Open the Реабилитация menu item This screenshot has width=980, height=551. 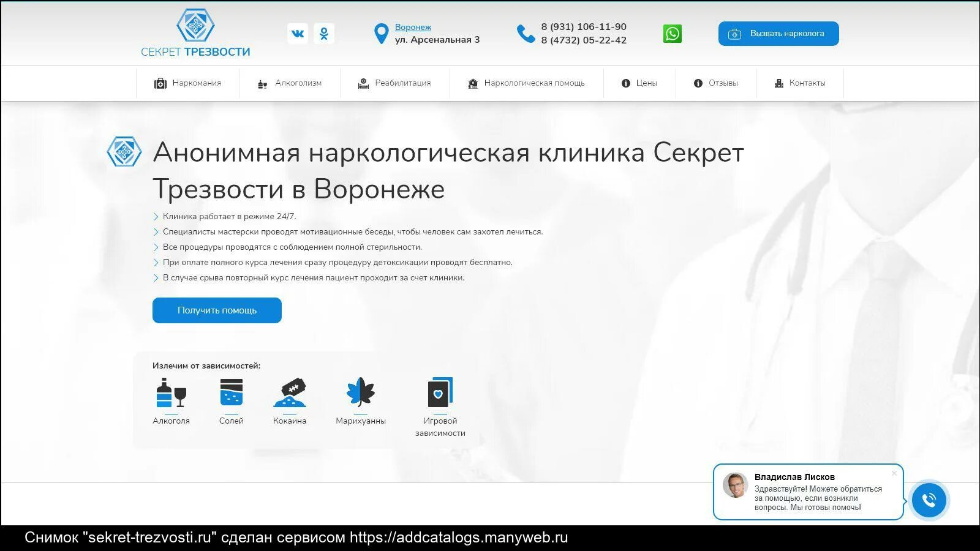click(x=394, y=83)
